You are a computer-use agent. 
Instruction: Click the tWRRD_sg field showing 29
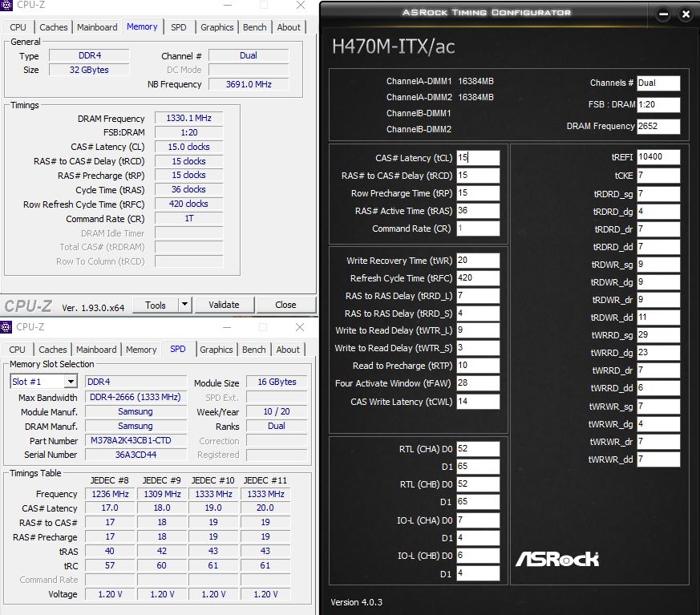658,334
